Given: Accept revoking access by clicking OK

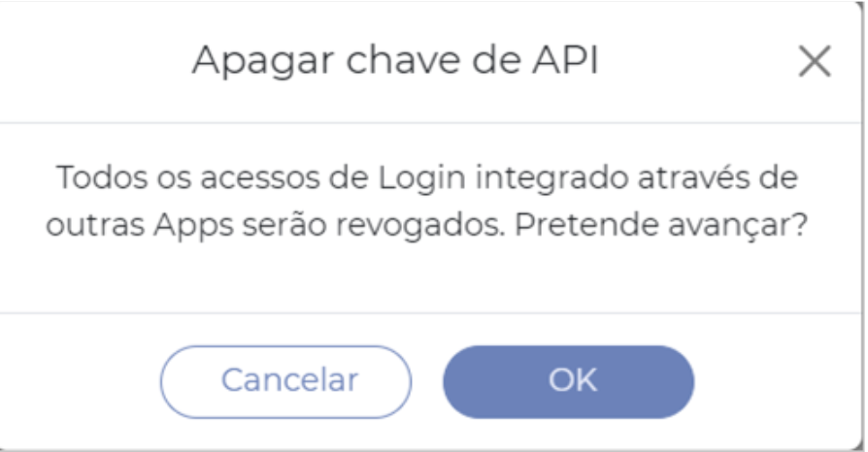Looking at the screenshot, I should pyautogui.click(x=569, y=382).
